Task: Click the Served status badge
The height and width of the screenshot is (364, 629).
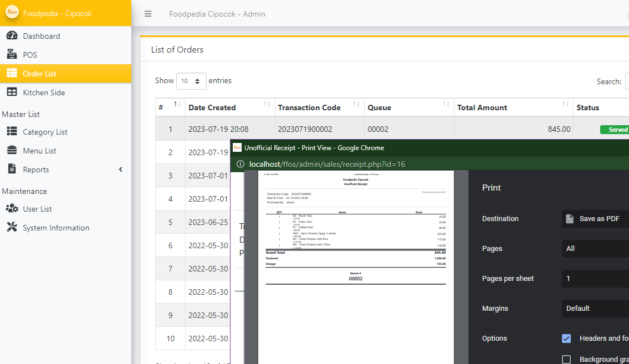Action: point(615,130)
